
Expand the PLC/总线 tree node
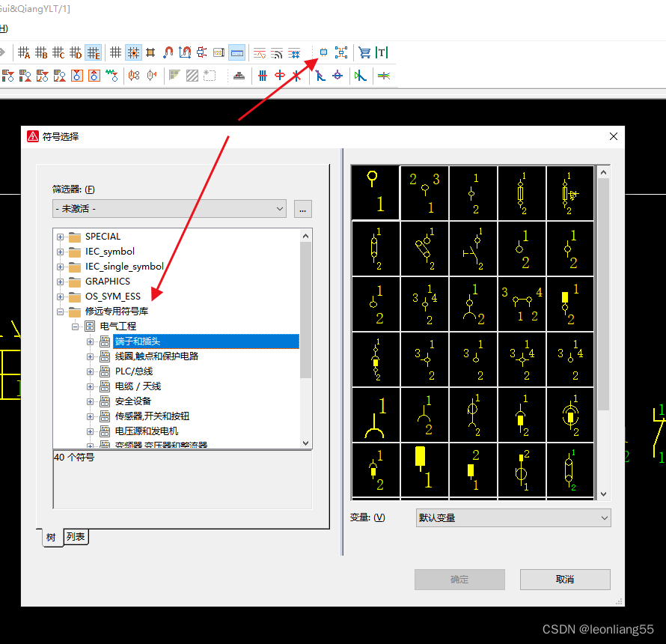pos(91,371)
